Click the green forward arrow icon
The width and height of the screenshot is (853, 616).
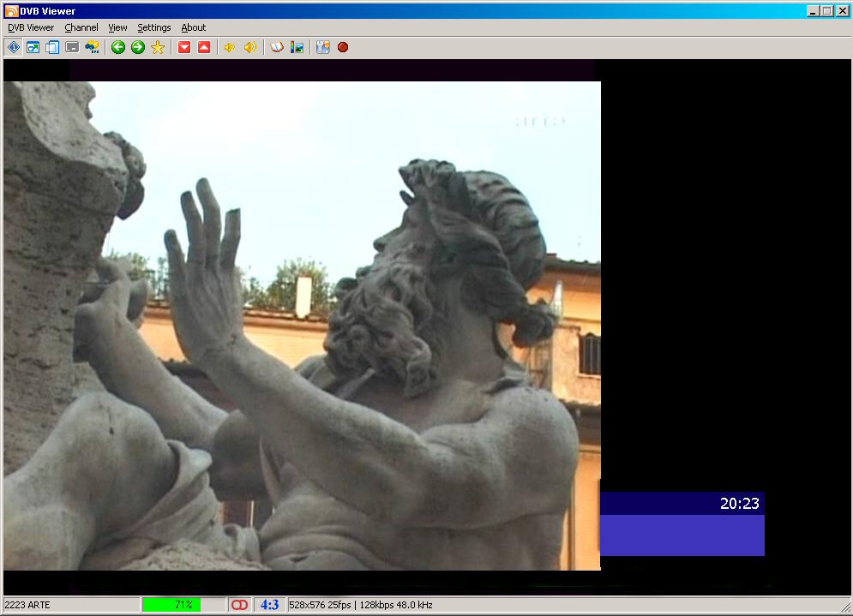click(137, 47)
